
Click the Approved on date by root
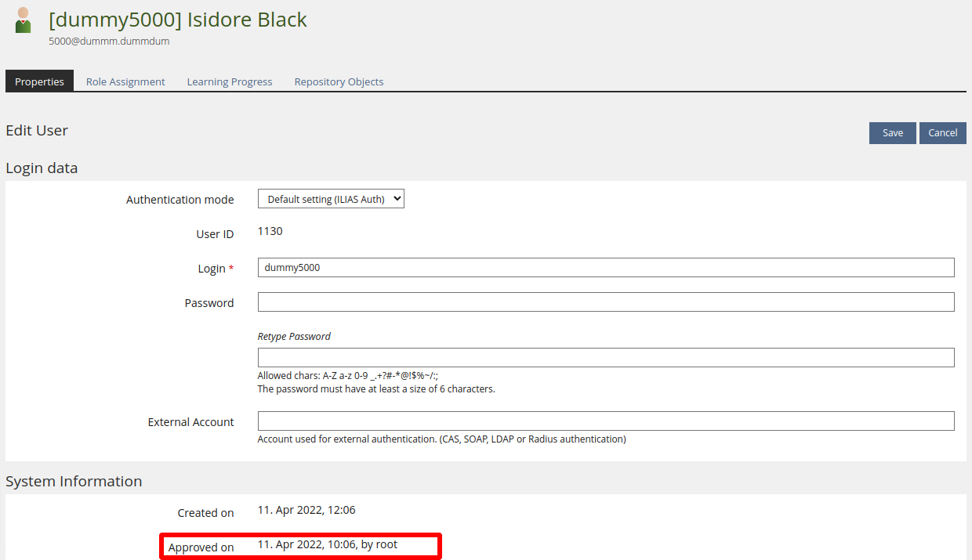point(328,545)
